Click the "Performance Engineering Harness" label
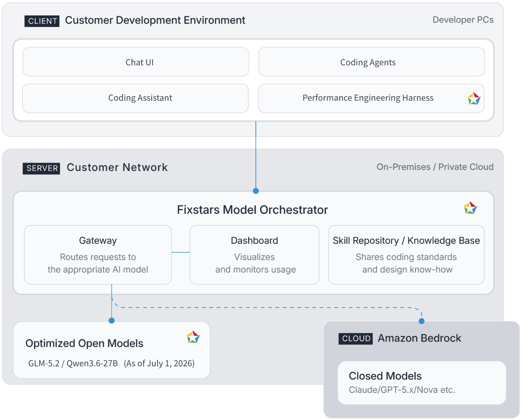The image size is (522, 420). click(x=368, y=98)
